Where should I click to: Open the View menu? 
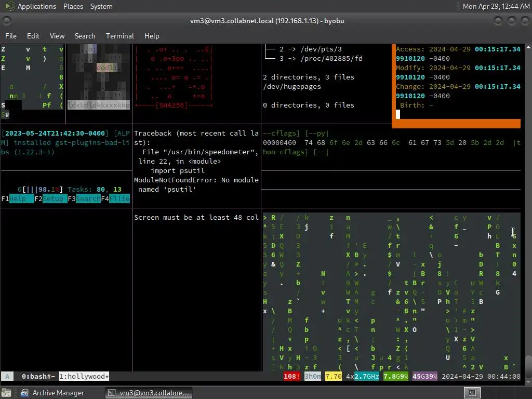pyautogui.click(x=57, y=36)
